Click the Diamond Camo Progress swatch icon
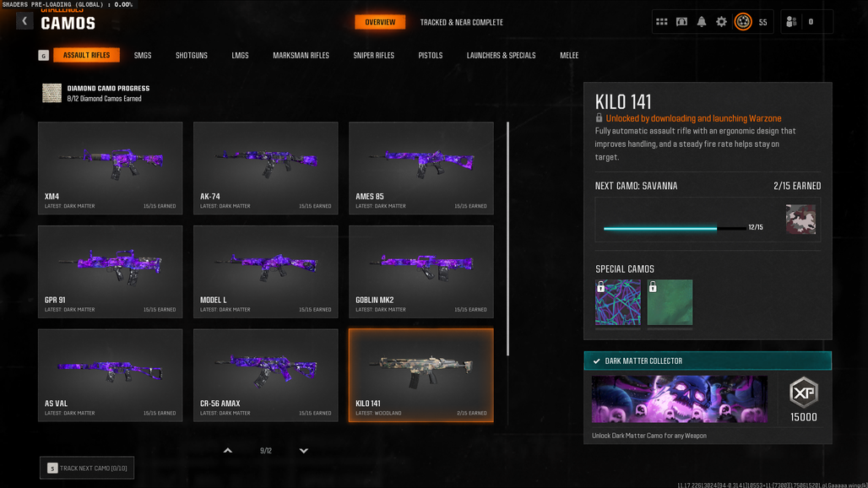The image size is (868, 488). pyautogui.click(x=52, y=93)
